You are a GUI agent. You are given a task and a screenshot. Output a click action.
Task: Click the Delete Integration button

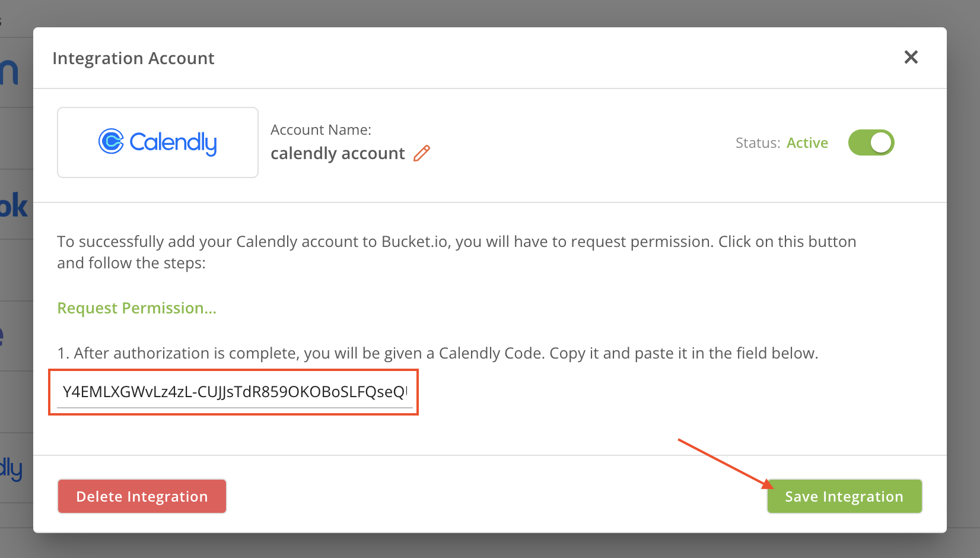tap(142, 496)
